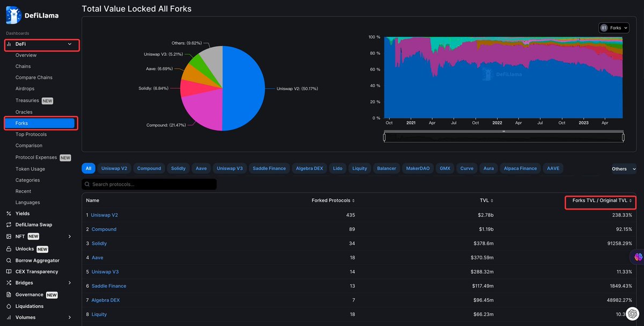Filter by Curve tab

[x=467, y=168]
